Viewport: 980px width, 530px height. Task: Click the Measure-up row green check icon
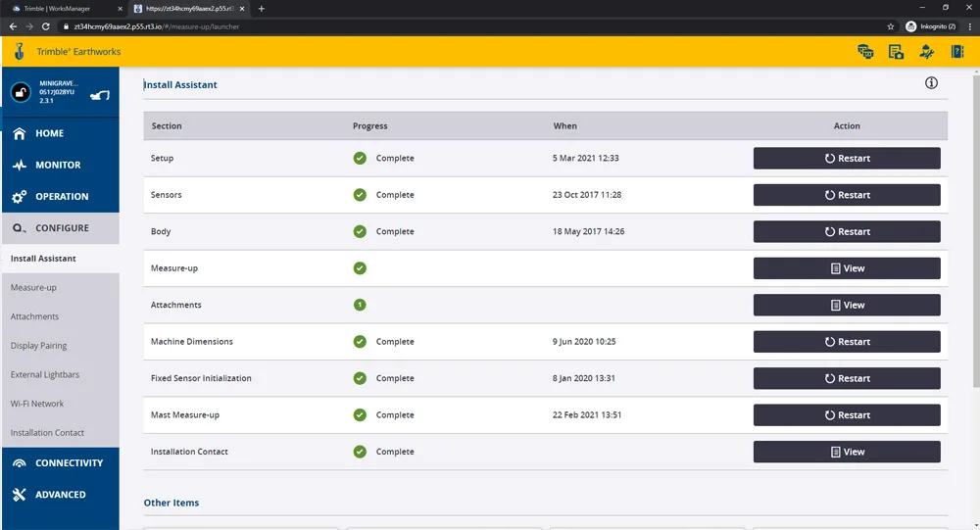click(360, 268)
